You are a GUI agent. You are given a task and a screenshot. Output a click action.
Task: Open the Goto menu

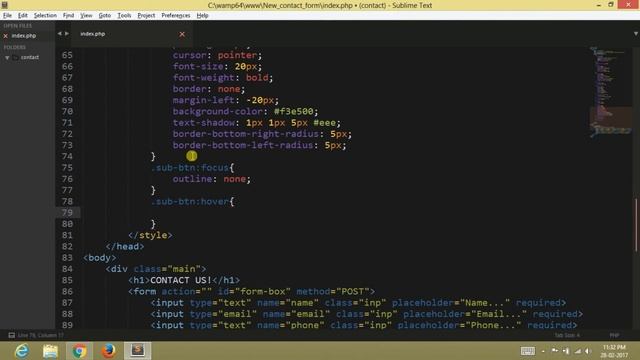[x=104, y=16]
